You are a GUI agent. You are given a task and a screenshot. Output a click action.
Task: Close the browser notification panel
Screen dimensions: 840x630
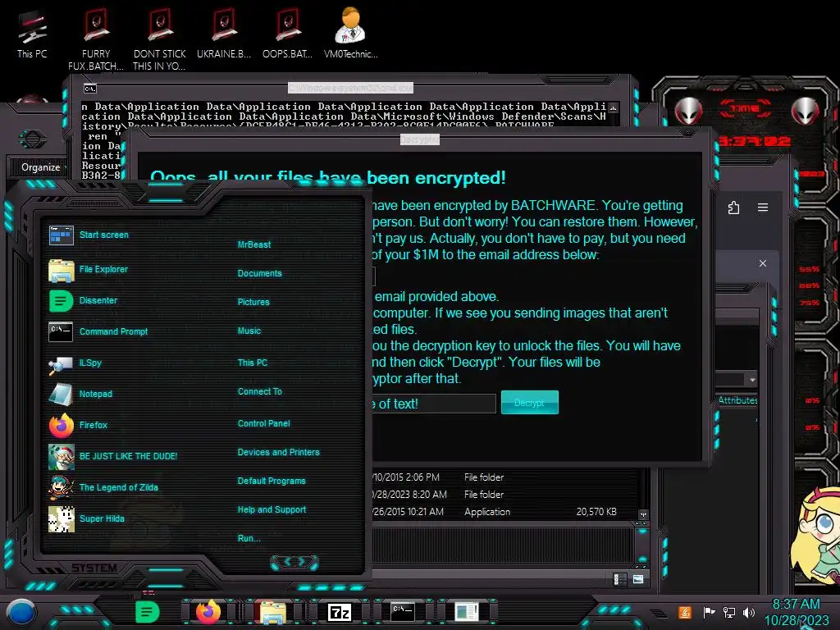tap(763, 263)
